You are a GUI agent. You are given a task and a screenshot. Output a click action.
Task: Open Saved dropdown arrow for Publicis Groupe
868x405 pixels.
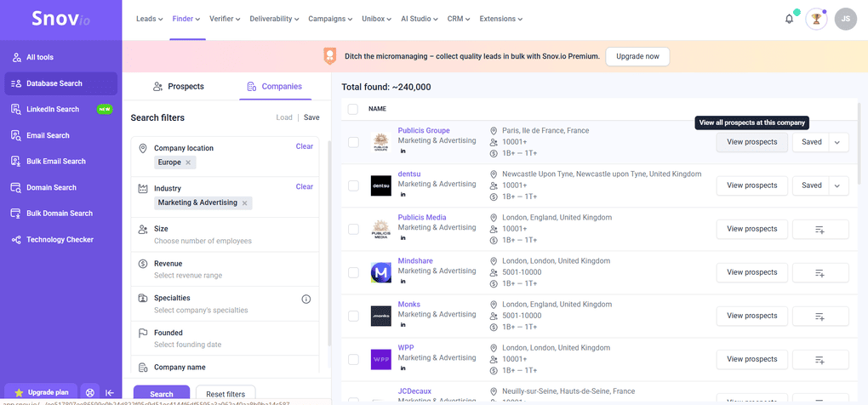coord(838,142)
